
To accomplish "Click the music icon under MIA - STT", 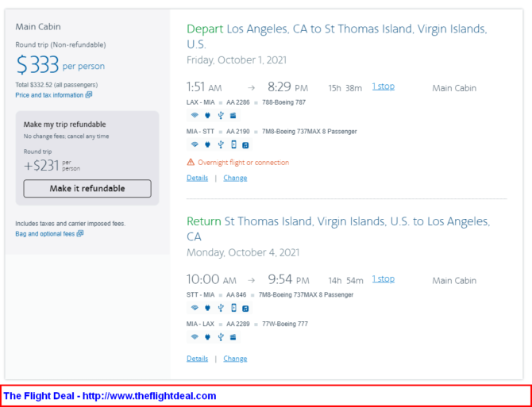I will coord(245,145).
